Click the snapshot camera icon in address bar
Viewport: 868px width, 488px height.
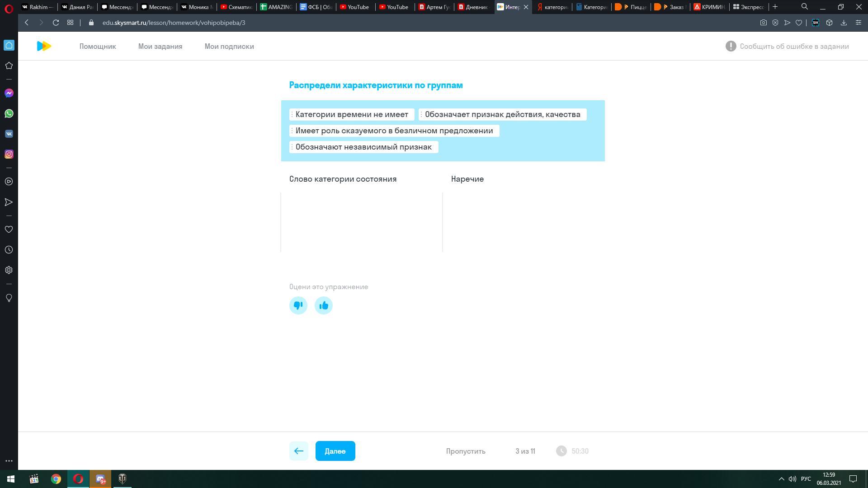click(763, 23)
